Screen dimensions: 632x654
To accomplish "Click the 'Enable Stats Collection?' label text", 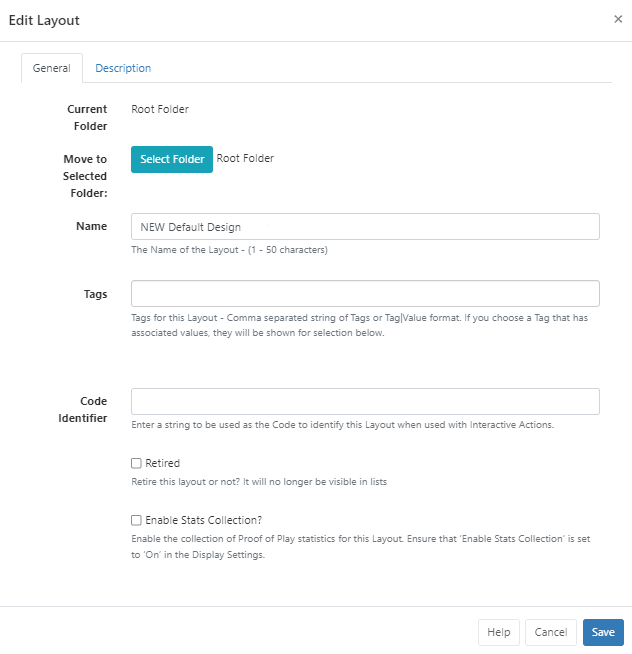I will [x=203, y=520].
